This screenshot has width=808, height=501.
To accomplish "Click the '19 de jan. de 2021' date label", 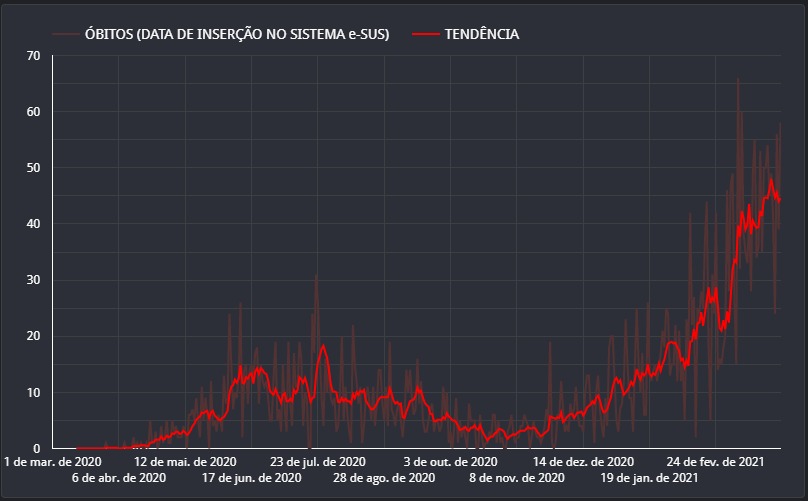I will click(x=649, y=479).
